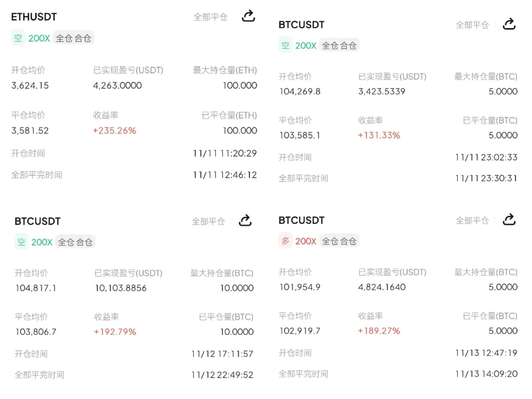
Task: Share the 104,817.1 BTCUSDT position
Action: coord(245,220)
